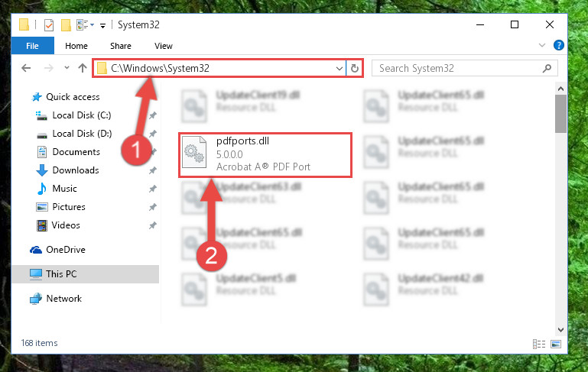Expand the recent locations dropdown arrow

(x=67, y=68)
